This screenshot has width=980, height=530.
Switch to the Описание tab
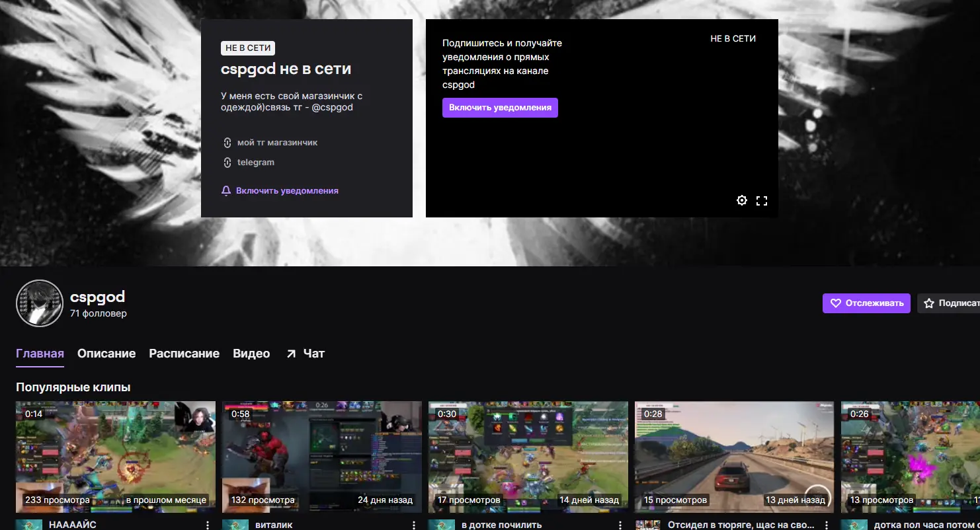[x=106, y=354]
